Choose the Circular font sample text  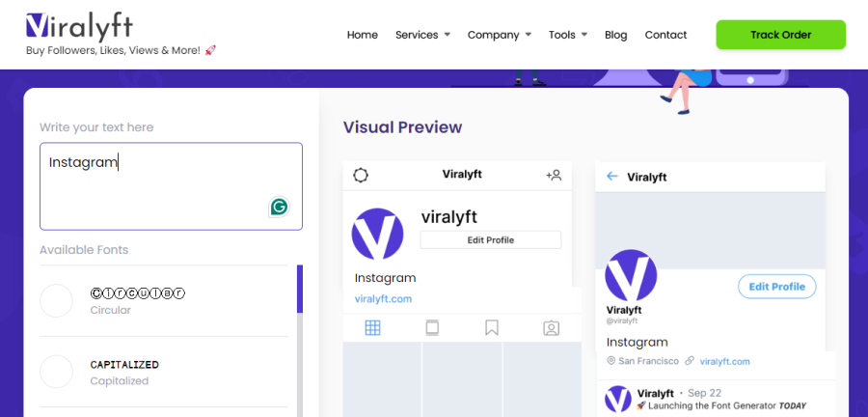[x=137, y=292]
